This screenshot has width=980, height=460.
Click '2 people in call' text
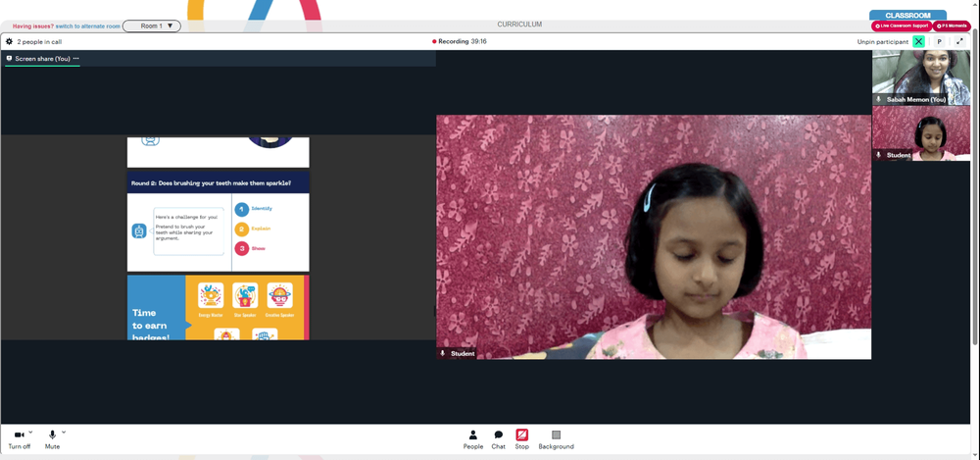pyautogui.click(x=39, y=42)
